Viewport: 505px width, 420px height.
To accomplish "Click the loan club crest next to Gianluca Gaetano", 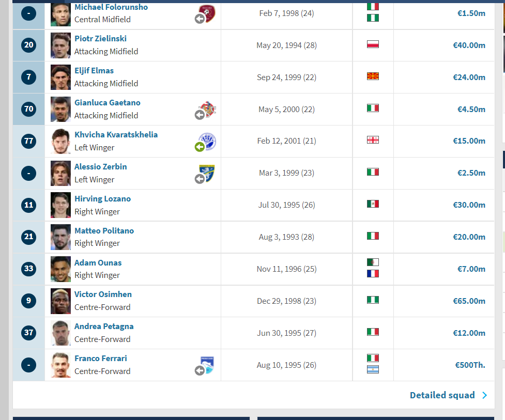I will (x=208, y=109).
